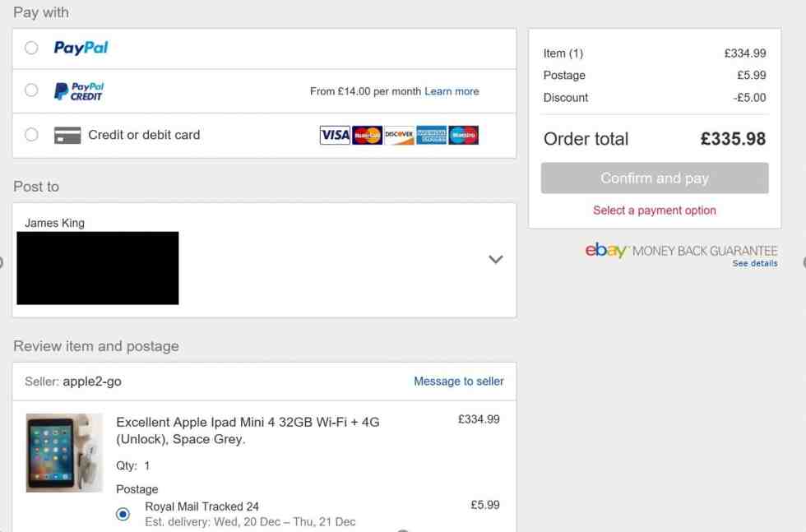The width and height of the screenshot is (806, 532).
Task: Click the iPad Mini product thumbnail
Action: (64, 452)
